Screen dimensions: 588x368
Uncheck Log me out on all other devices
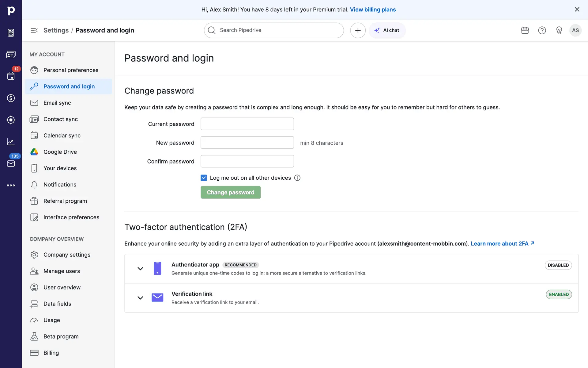[204, 178]
